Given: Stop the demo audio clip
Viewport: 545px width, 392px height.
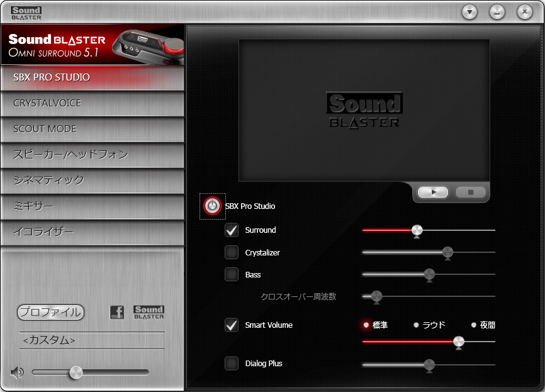Looking at the screenshot, I should coord(471,192).
